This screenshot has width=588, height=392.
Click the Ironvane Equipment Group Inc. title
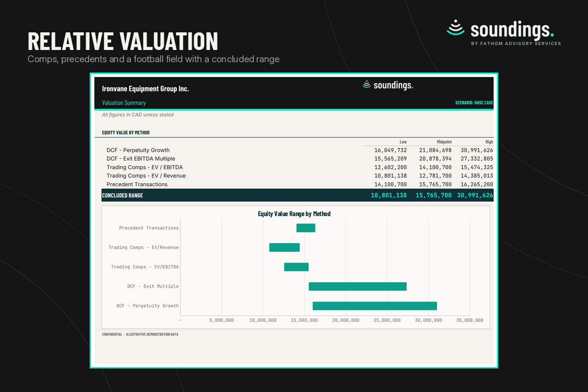(146, 89)
